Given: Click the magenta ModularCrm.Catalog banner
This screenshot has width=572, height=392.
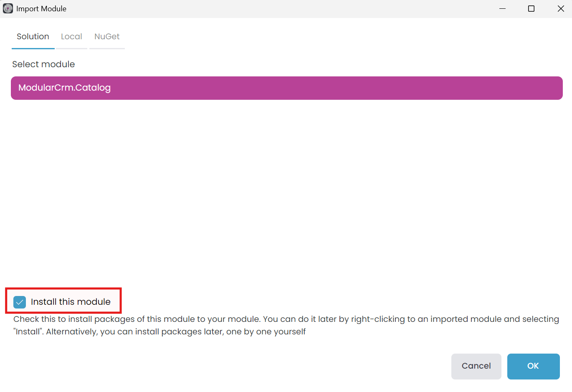Looking at the screenshot, I should [x=286, y=88].
